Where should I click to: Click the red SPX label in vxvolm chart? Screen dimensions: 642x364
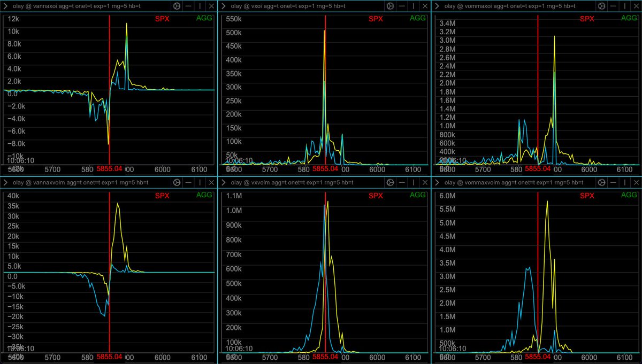tap(376, 195)
